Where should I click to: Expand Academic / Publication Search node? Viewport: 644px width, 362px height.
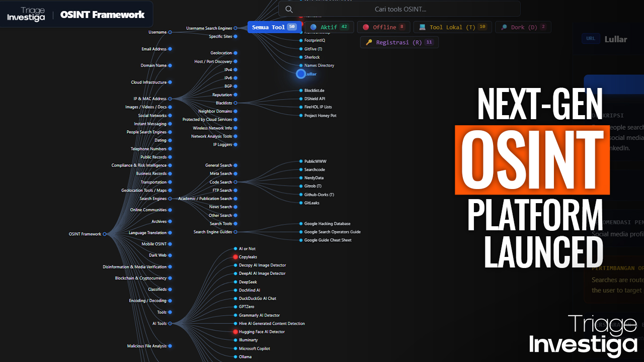(235, 199)
